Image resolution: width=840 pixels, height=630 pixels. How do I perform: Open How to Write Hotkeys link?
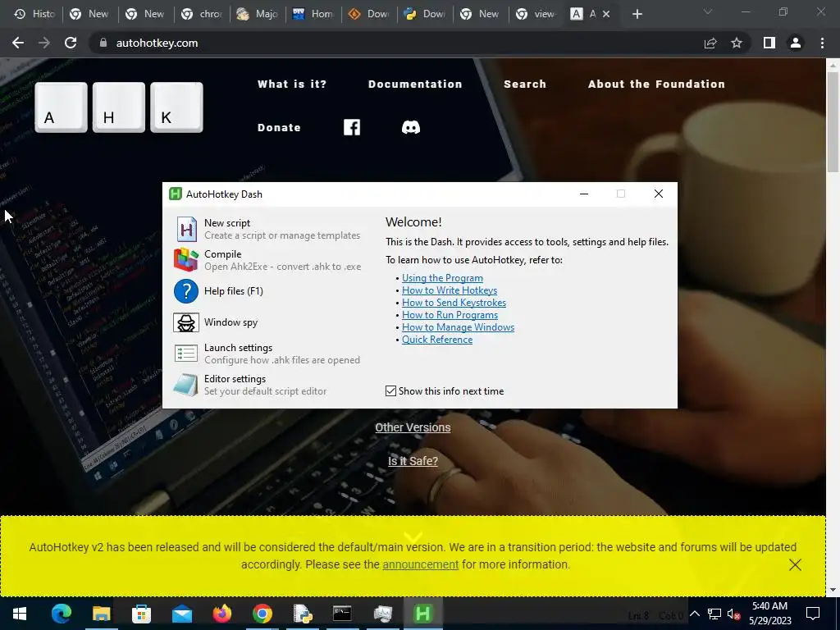(x=450, y=290)
